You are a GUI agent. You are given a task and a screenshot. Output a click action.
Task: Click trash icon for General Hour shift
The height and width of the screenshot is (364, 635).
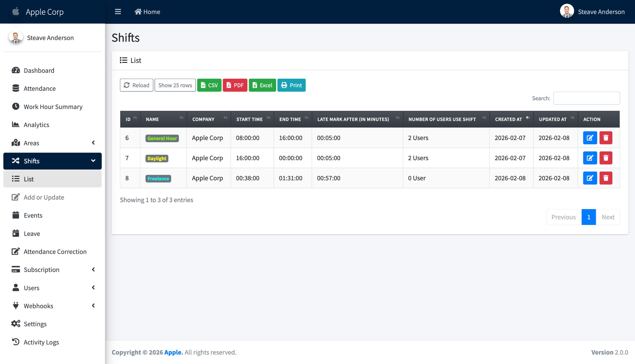pos(606,138)
